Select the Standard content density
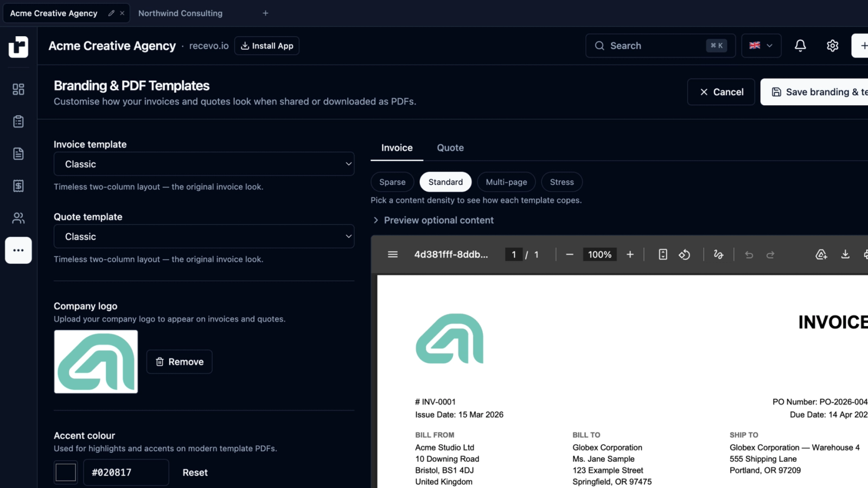Screen dimensions: 868x488 pos(445,182)
